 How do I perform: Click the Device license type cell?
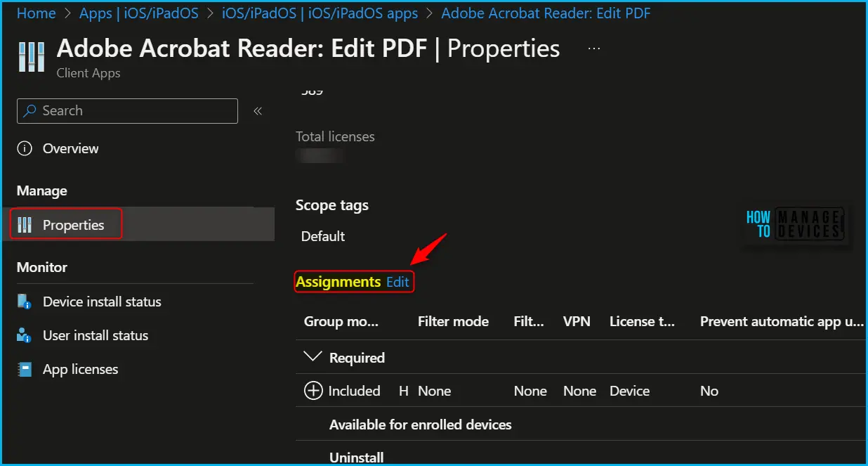pyautogui.click(x=629, y=391)
